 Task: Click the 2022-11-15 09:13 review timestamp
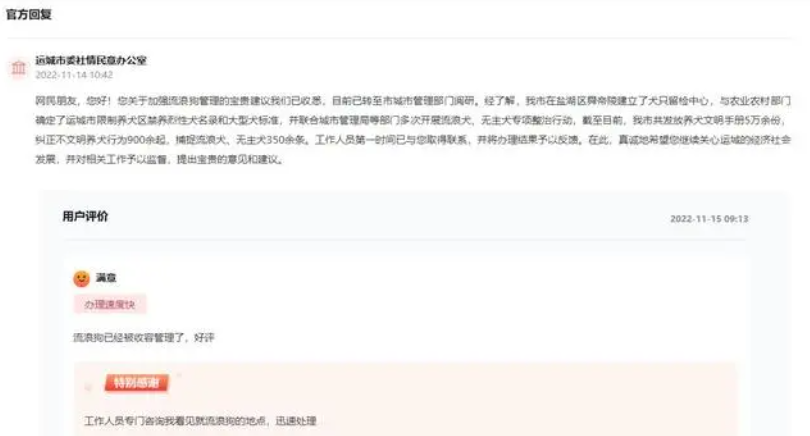pyautogui.click(x=709, y=219)
